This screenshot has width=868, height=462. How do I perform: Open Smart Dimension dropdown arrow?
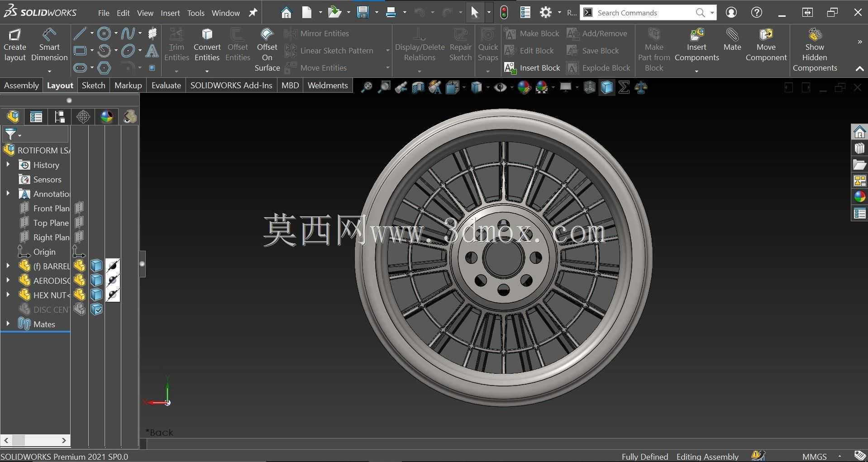coord(49,71)
